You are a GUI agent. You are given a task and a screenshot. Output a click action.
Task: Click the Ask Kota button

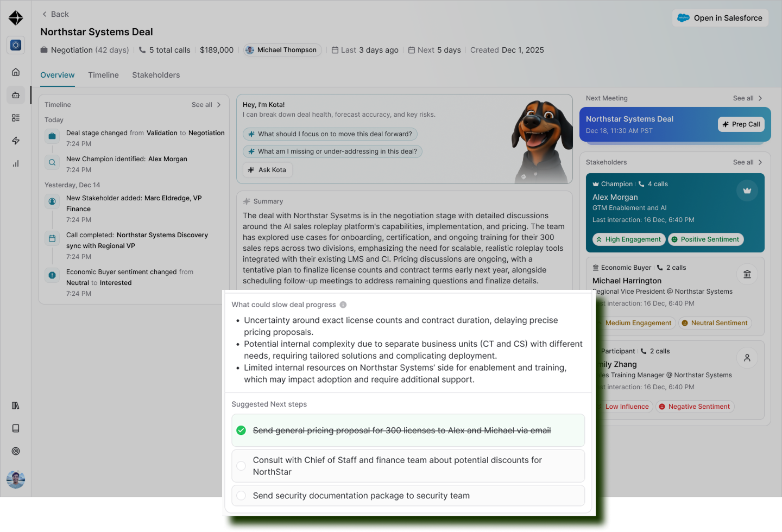(267, 170)
